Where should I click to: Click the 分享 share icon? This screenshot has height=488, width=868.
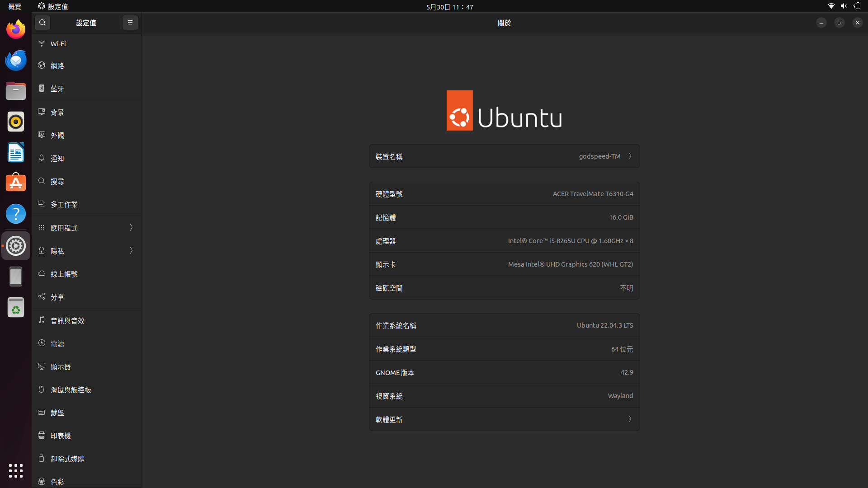(x=42, y=296)
